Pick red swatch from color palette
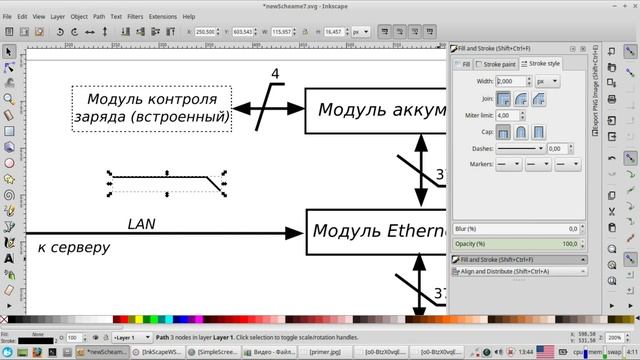 (x=123, y=319)
